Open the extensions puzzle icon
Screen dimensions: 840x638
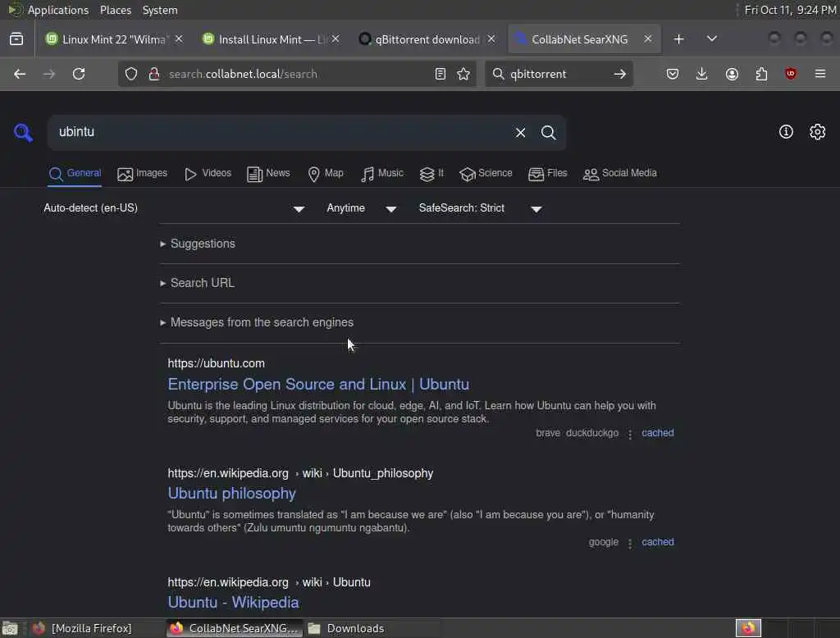761,74
